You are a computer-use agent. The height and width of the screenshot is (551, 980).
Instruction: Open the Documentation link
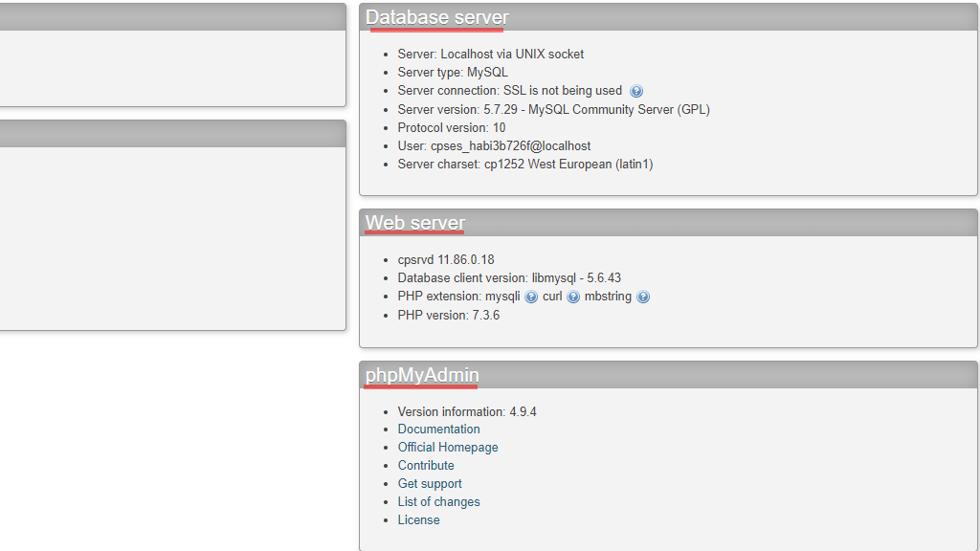click(x=438, y=430)
